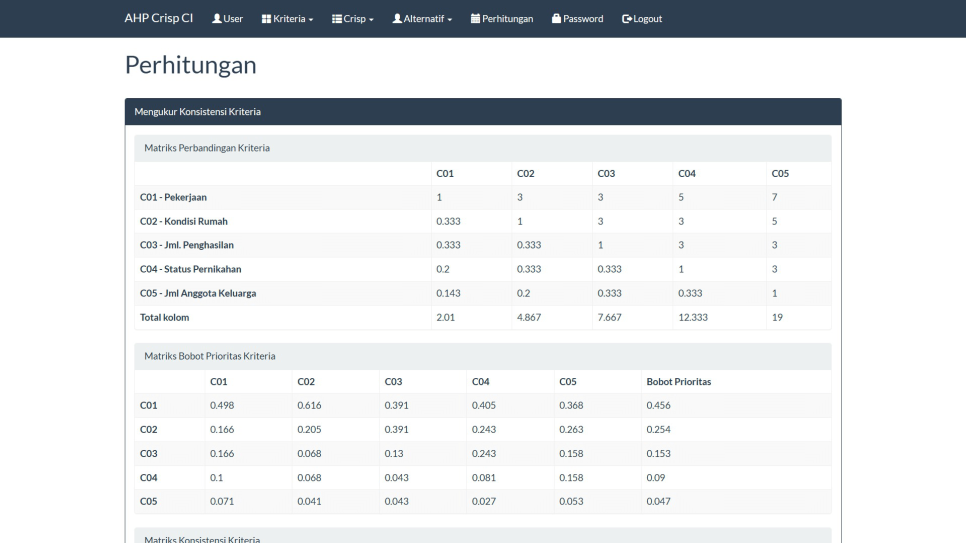Click the Logout text link
The image size is (966, 543).
[648, 19]
